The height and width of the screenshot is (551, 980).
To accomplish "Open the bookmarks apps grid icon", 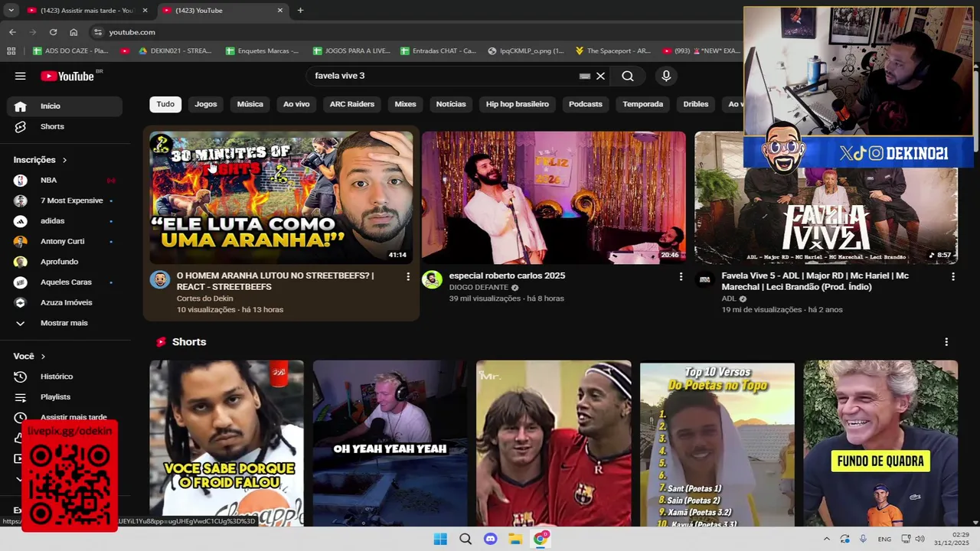I will click(11, 51).
